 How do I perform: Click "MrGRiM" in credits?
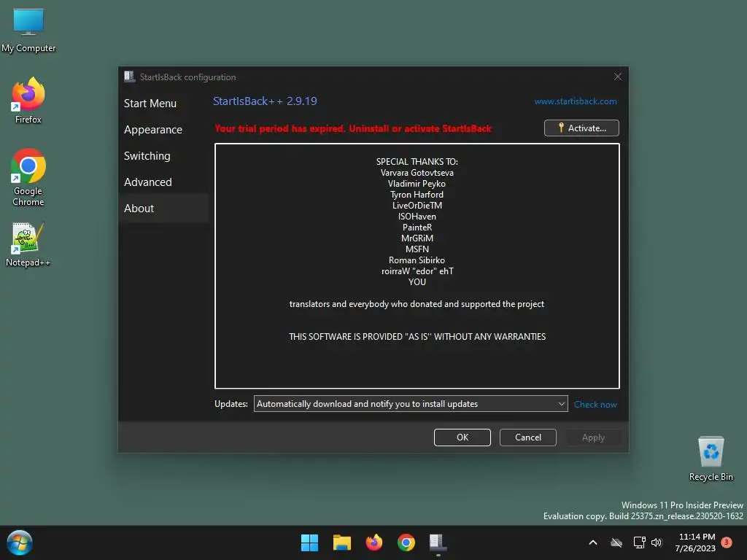[x=417, y=238]
